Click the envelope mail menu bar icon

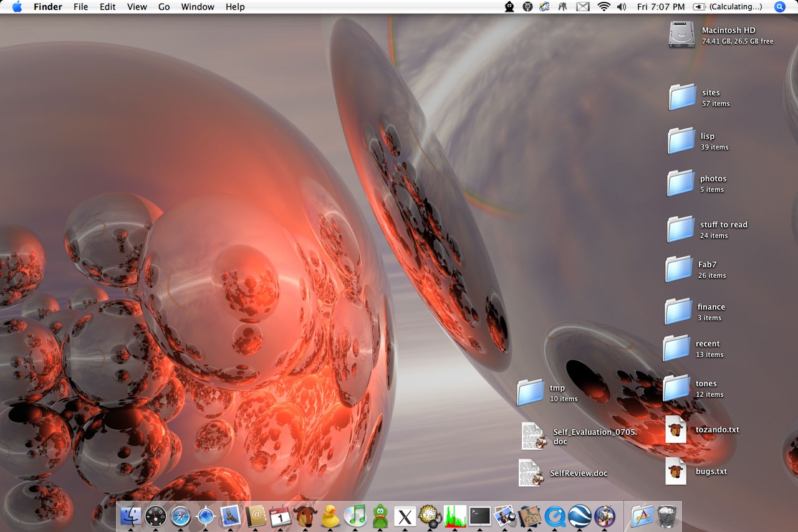click(x=582, y=7)
